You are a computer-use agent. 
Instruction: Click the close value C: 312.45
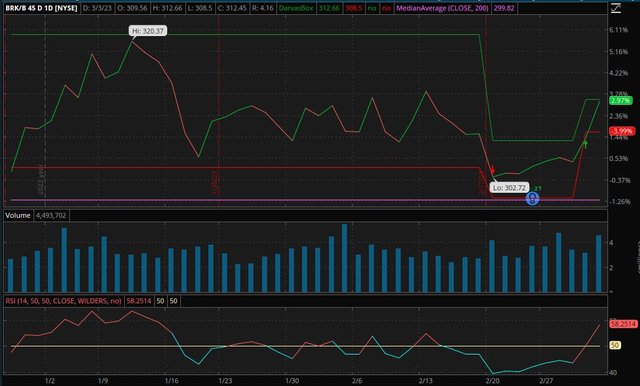(x=232, y=8)
